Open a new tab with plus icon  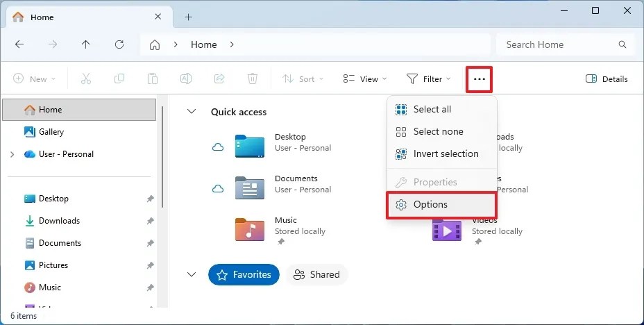click(188, 17)
